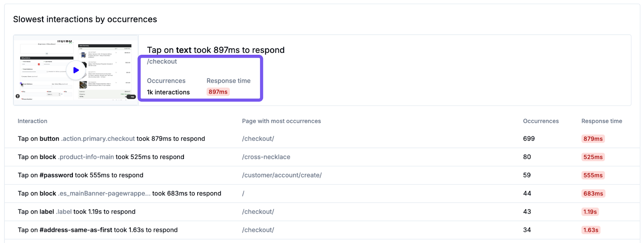
Task: Click the 879ms response time badge
Action: (593, 139)
